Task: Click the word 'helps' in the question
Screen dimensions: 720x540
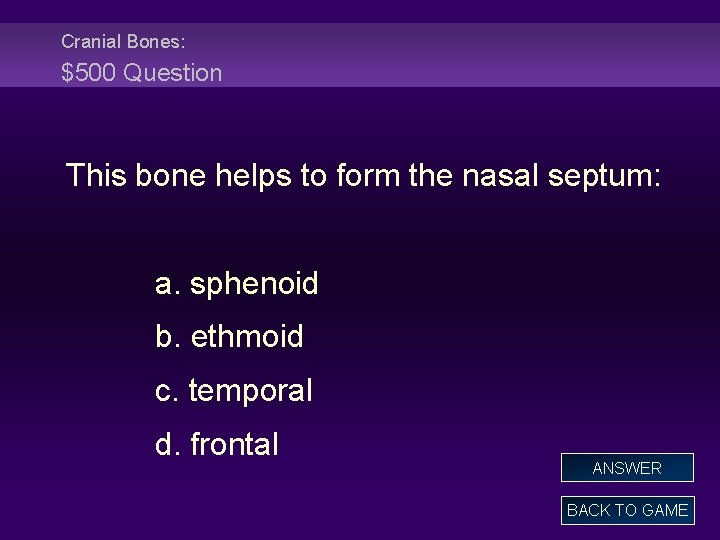Action: point(253,176)
